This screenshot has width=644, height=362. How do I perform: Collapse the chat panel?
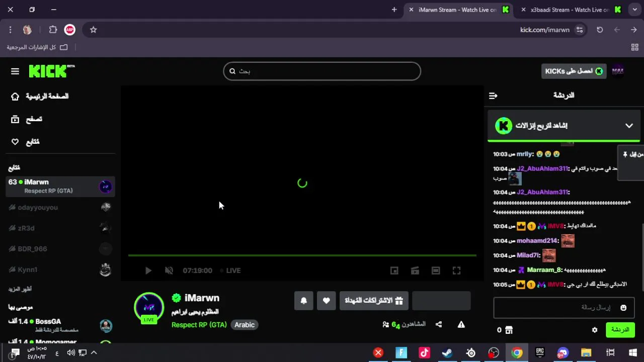click(x=493, y=96)
